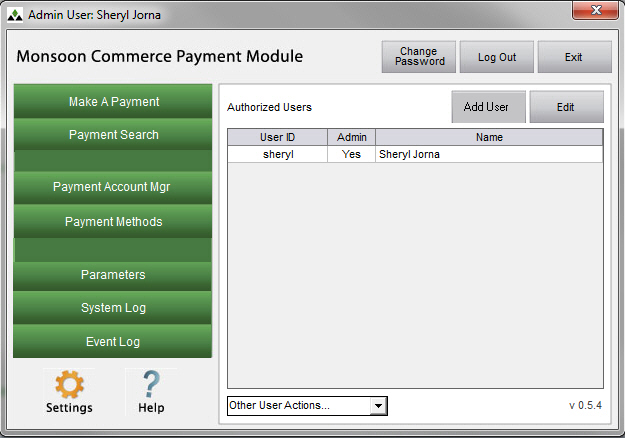The image size is (625, 438).
Task: Open the Parameters section
Action: [113, 275]
